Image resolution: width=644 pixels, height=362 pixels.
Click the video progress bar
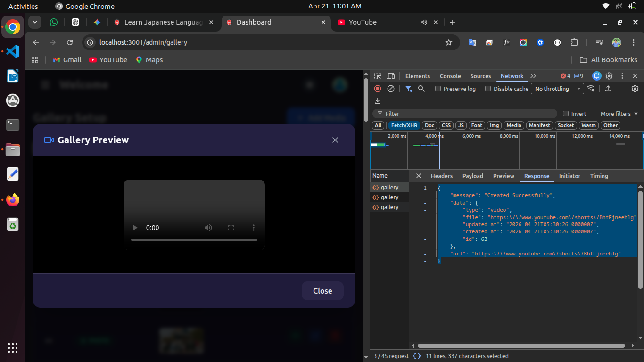(194, 240)
